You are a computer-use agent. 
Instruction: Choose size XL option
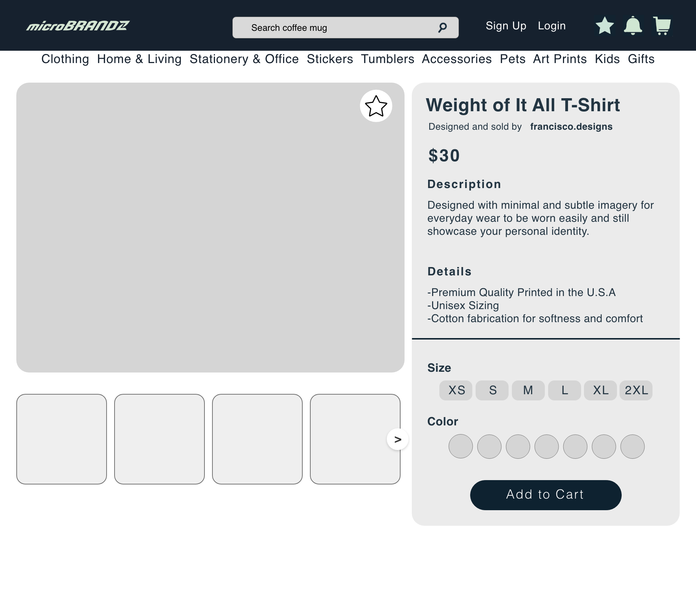click(600, 390)
